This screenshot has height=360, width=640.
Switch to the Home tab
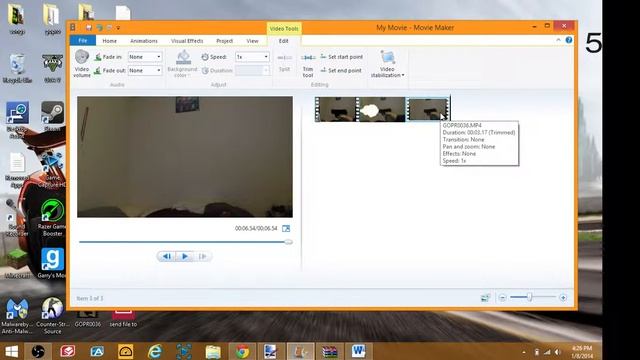pos(109,41)
